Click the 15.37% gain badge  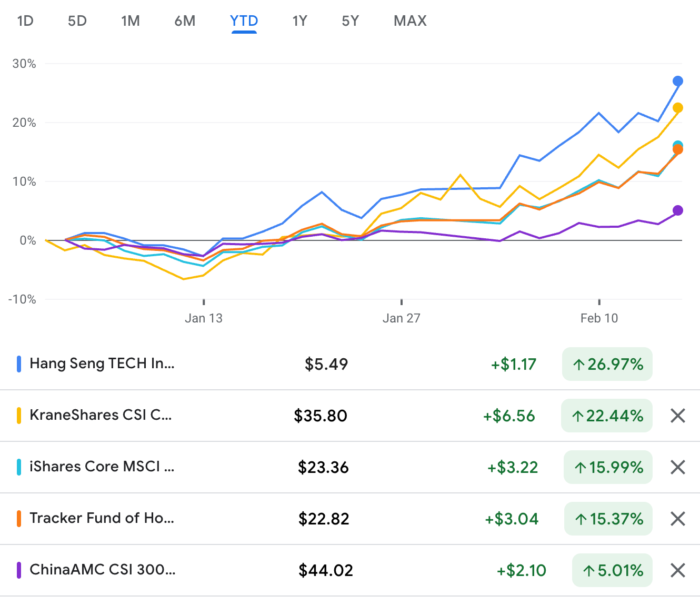pos(608,519)
